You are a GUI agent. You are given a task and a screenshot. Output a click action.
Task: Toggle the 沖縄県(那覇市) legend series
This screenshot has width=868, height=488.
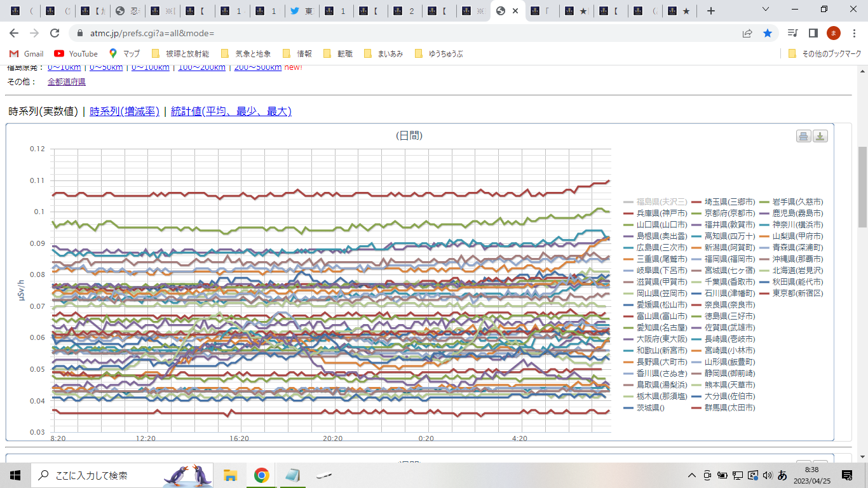pos(791,259)
